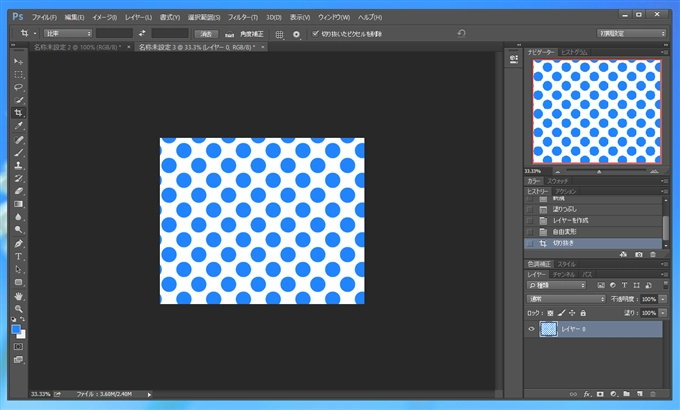The height and width of the screenshot is (410, 680).
Task: Select the Eraser tool
Action: [x=18, y=191]
